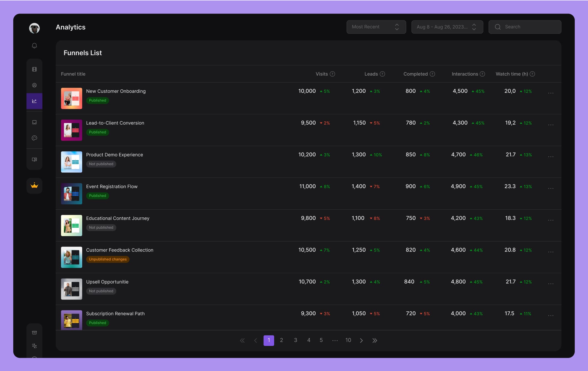Open the notifications bell icon
588x371 pixels.
(x=34, y=46)
